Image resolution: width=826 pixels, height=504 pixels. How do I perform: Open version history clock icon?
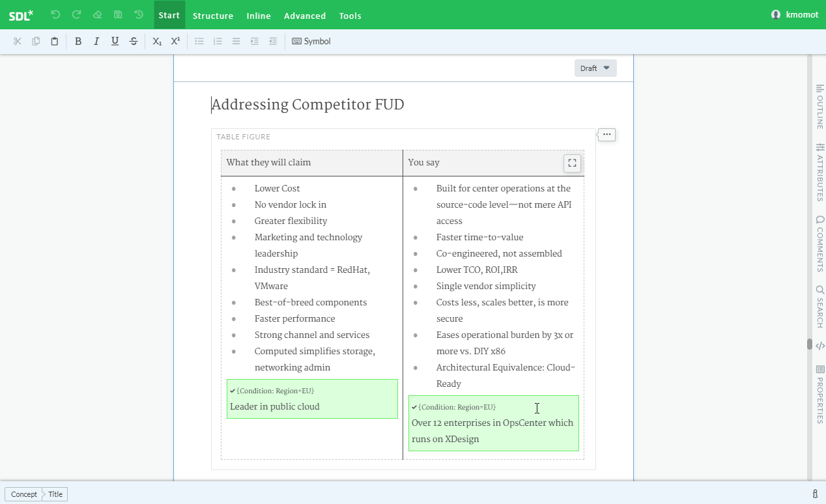(x=139, y=14)
